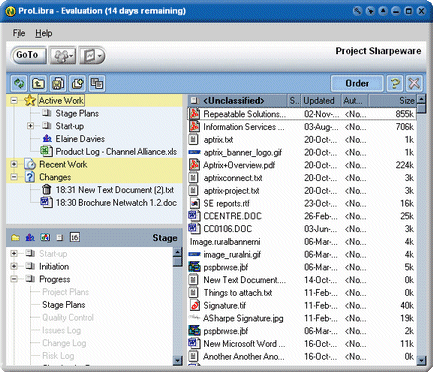Click the Order button
Image resolution: width=433 pixels, height=372 pixels.
[357, 83]
